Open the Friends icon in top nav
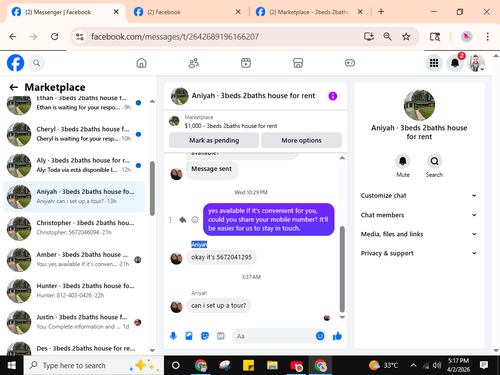This screenshot has height=375, width=500. tap(194, 63)
